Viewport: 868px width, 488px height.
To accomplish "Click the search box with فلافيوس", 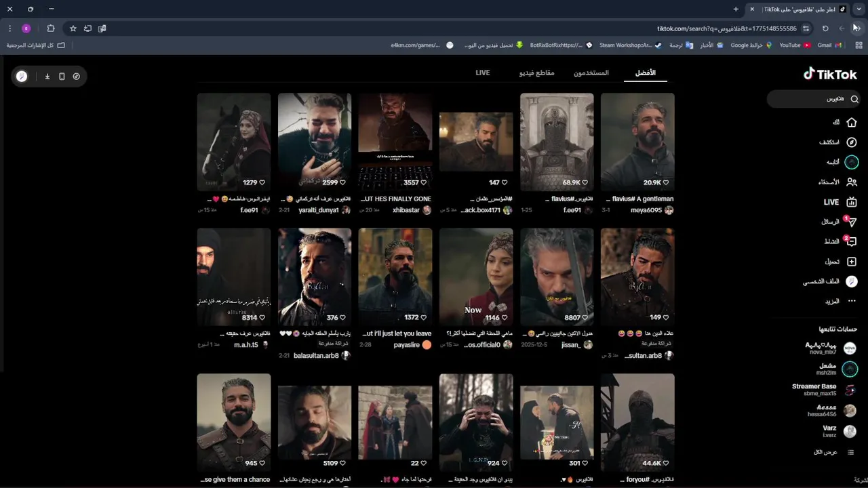I will (814, 99).
